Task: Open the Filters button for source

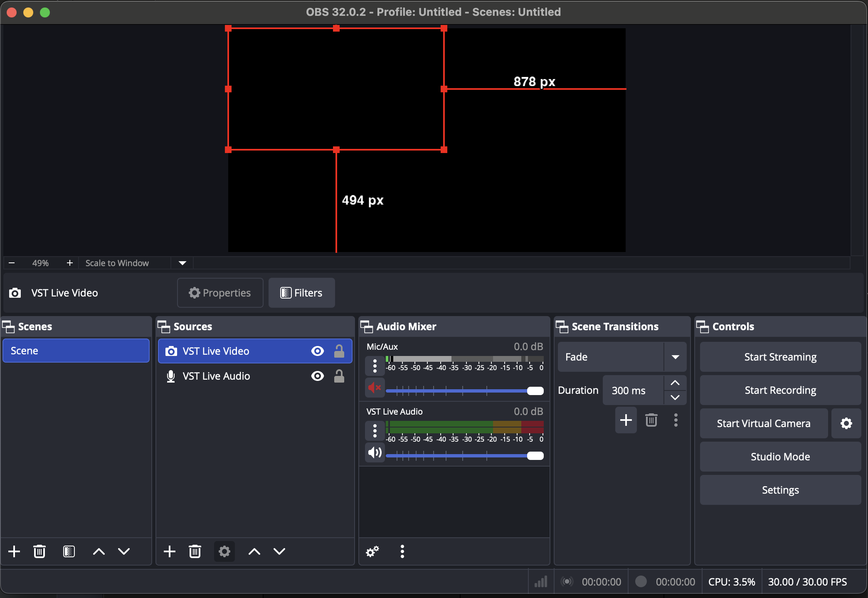Action: (301, 293)
